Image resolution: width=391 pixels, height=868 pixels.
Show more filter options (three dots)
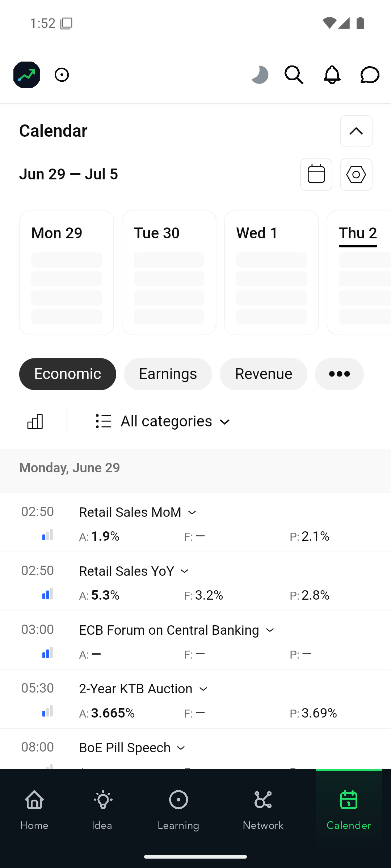tap(339, 374)
